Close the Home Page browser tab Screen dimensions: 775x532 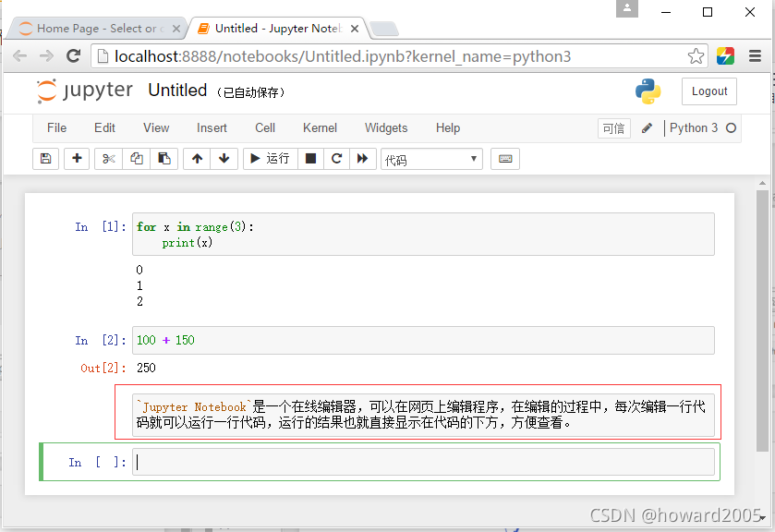tap(176, 29)
